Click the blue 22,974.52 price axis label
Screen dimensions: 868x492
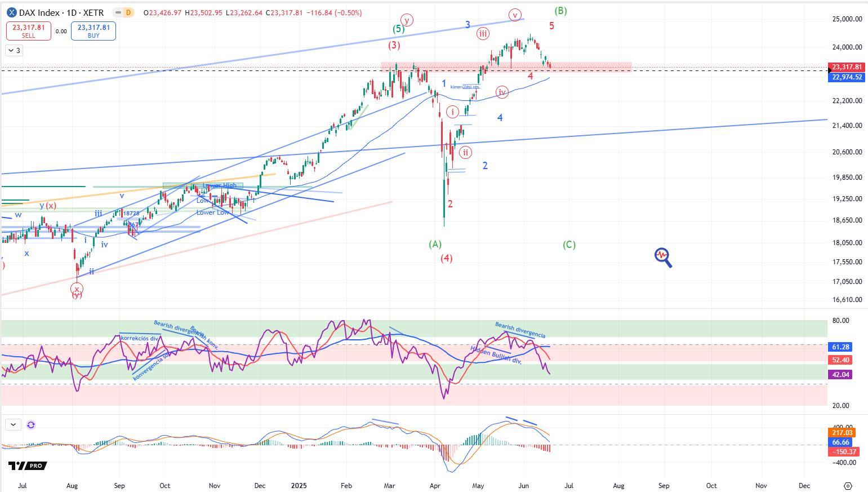[847, 77]
